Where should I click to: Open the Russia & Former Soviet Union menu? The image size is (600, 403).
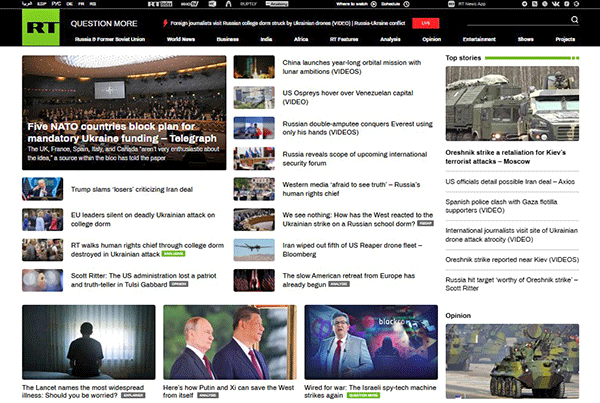pyautogui.click(x=110, y=39)
